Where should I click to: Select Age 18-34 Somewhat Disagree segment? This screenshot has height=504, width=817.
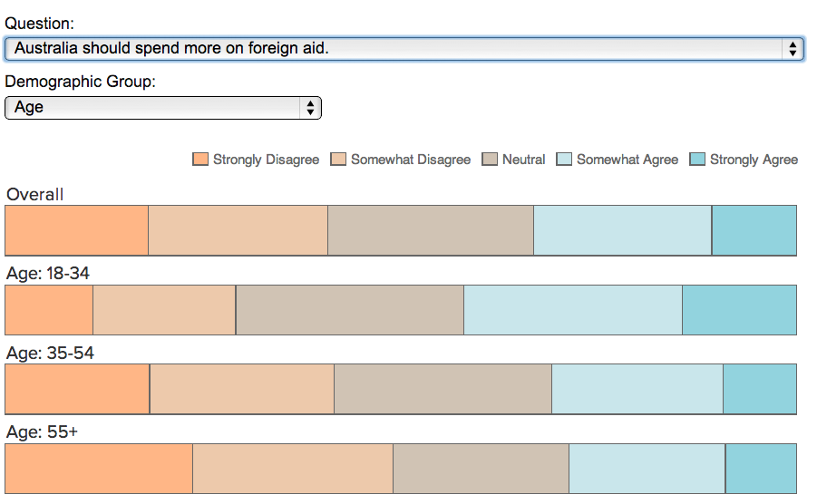(164, 310)
